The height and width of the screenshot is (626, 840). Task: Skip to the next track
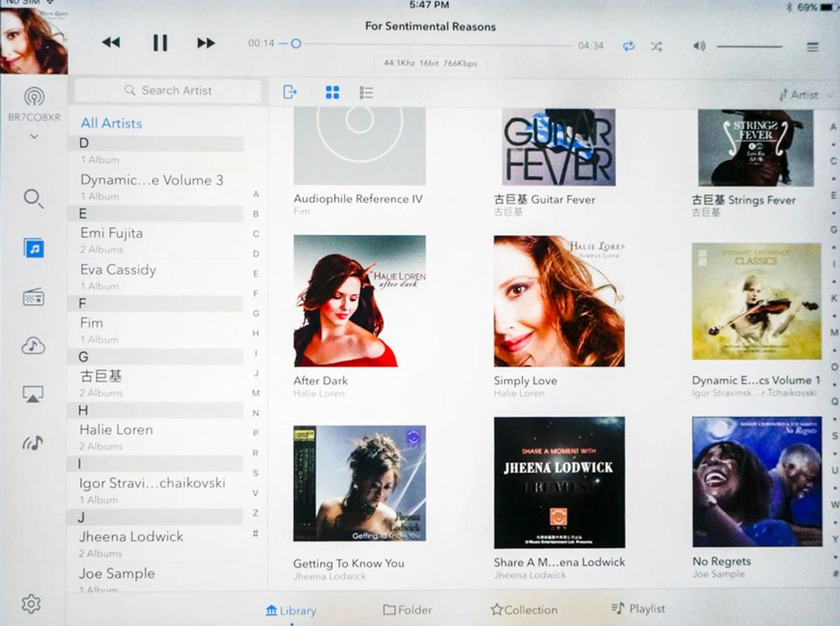(206, 43)
